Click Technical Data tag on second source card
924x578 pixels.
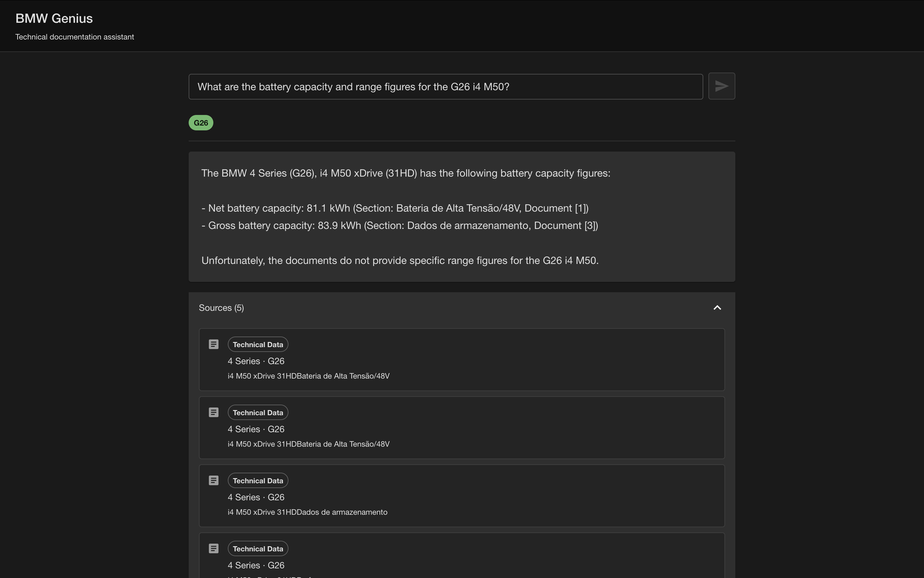[258, 413]
